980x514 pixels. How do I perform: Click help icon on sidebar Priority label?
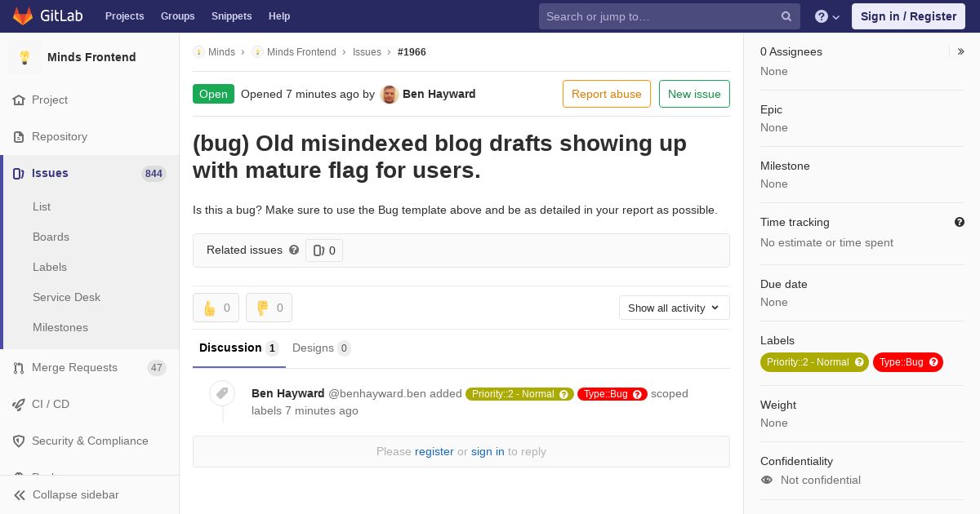(x=859, y=362)
